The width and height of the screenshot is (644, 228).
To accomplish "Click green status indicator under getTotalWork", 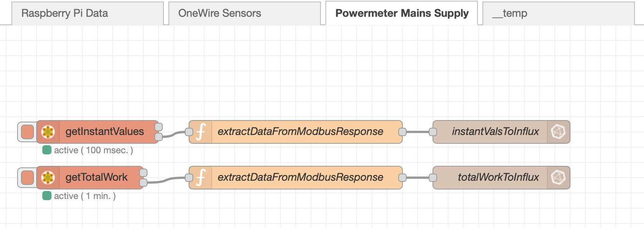I will 47,196.
